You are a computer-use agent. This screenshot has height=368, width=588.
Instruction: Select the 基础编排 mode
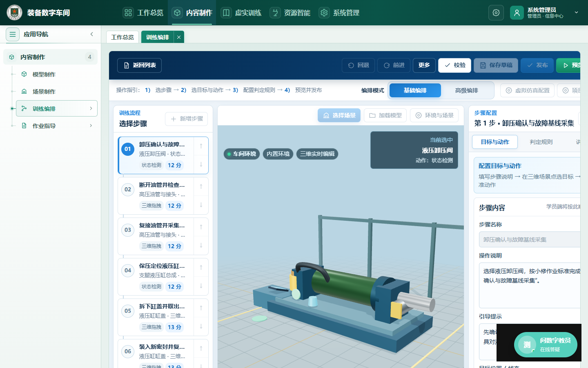coord(415,90)
